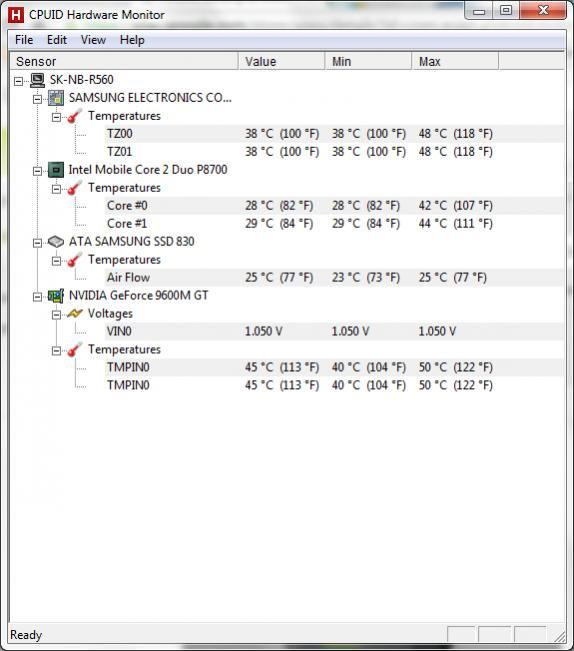The image size is (574, 651).
Task: Select the SAMSUNG ELECTRONICS CO... label
Action: pos(150,98)
